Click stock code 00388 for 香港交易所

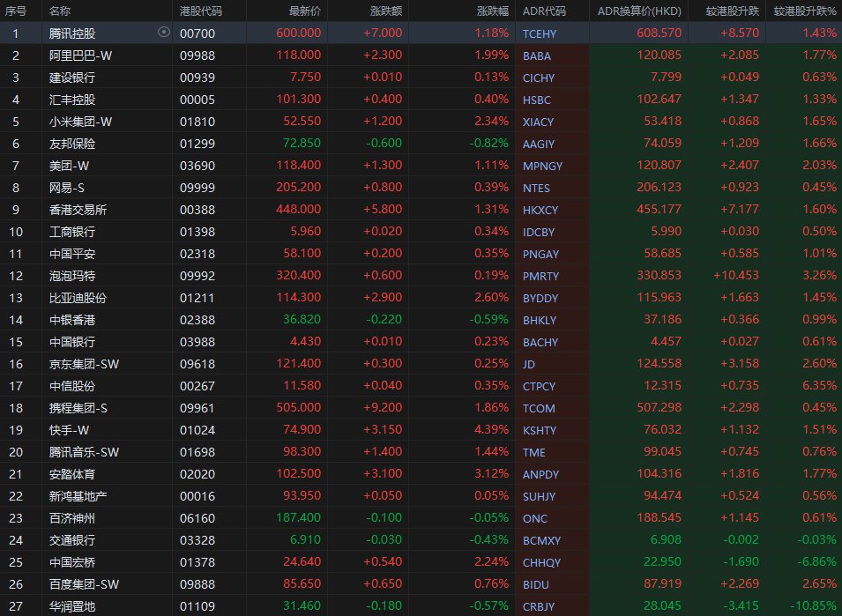(x=196, y=209)
